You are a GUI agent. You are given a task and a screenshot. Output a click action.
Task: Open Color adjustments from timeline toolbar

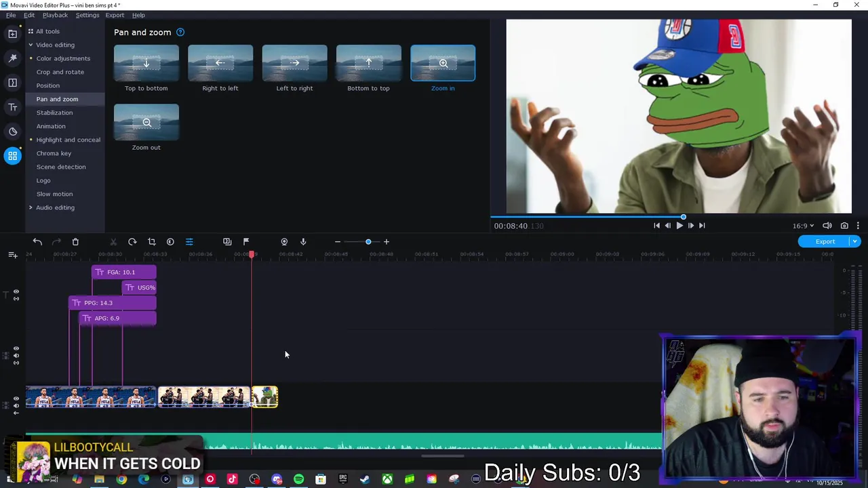[x=170, y=242]
